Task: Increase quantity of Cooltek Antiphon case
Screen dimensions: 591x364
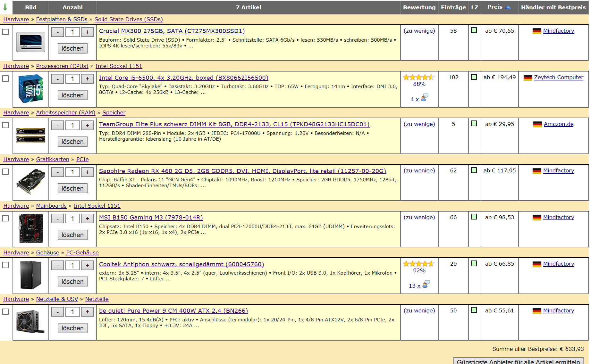Action: 87,265
